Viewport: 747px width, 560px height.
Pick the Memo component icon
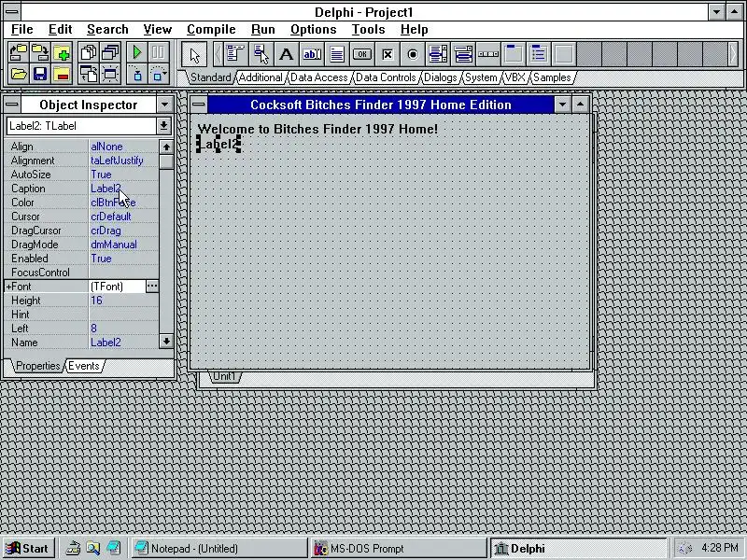337,54
